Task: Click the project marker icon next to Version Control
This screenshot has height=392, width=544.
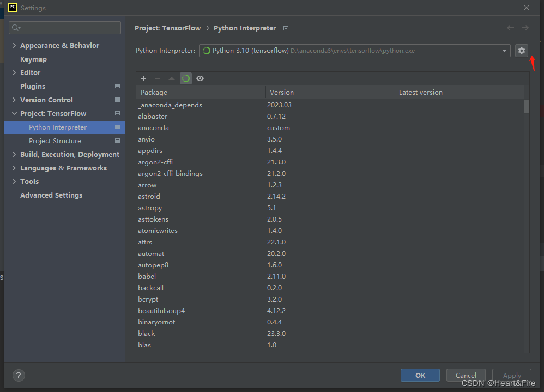Action: click(117, 100)
